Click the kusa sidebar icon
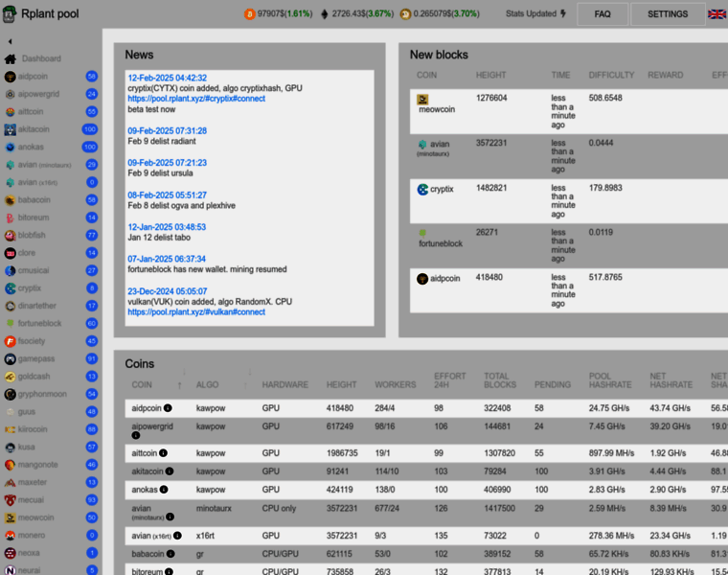This screenshot has width=728, height=575. (10, 448)
